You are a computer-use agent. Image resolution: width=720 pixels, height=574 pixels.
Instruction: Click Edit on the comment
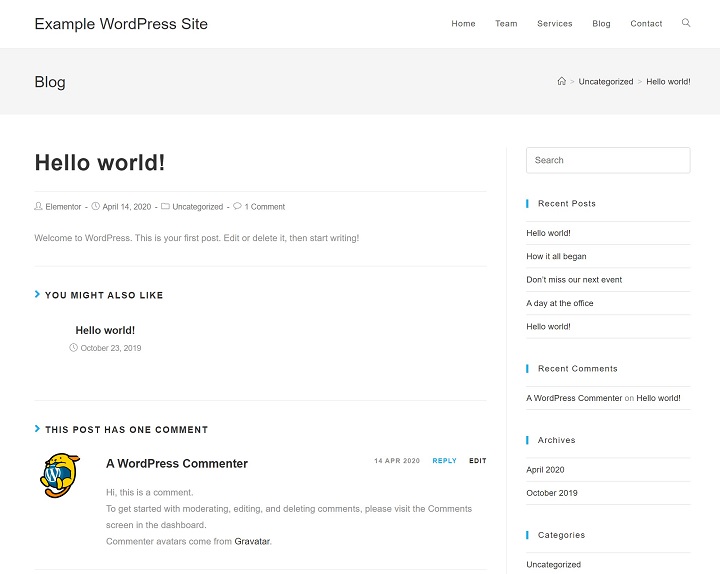point(478,461)
